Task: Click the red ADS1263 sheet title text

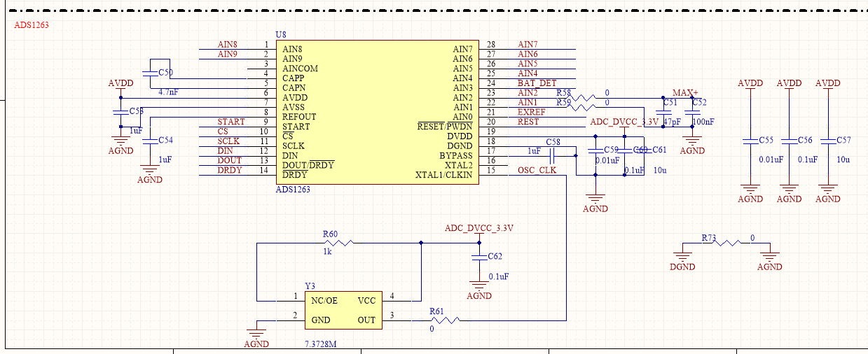Action: (x=32, y=24)
